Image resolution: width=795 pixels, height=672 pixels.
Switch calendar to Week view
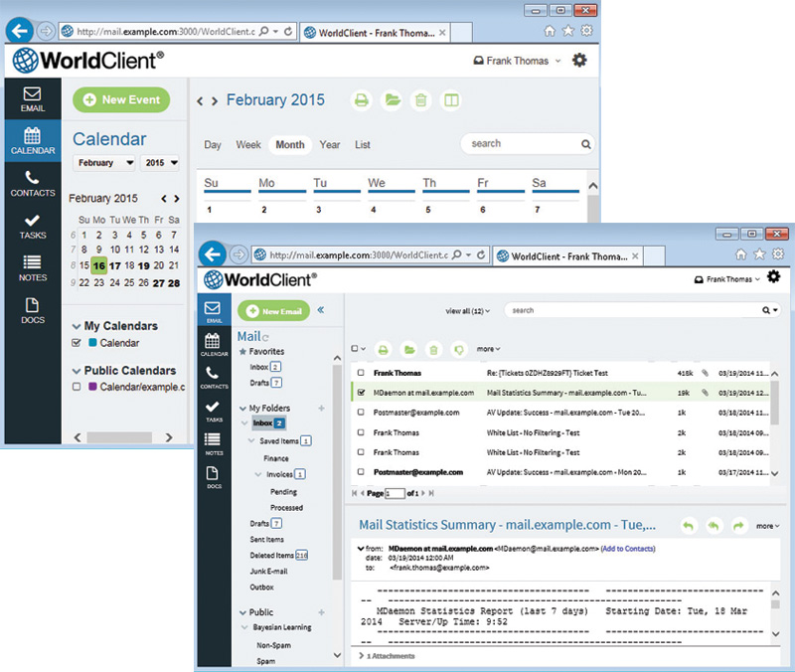(x=247, y=144)
